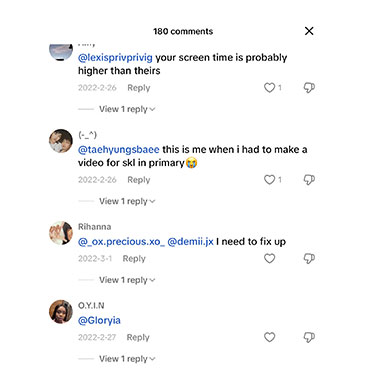Open O.Y.I.N's profile picture
The width and height of the screenshot is (366, 387).
[61, 311]
